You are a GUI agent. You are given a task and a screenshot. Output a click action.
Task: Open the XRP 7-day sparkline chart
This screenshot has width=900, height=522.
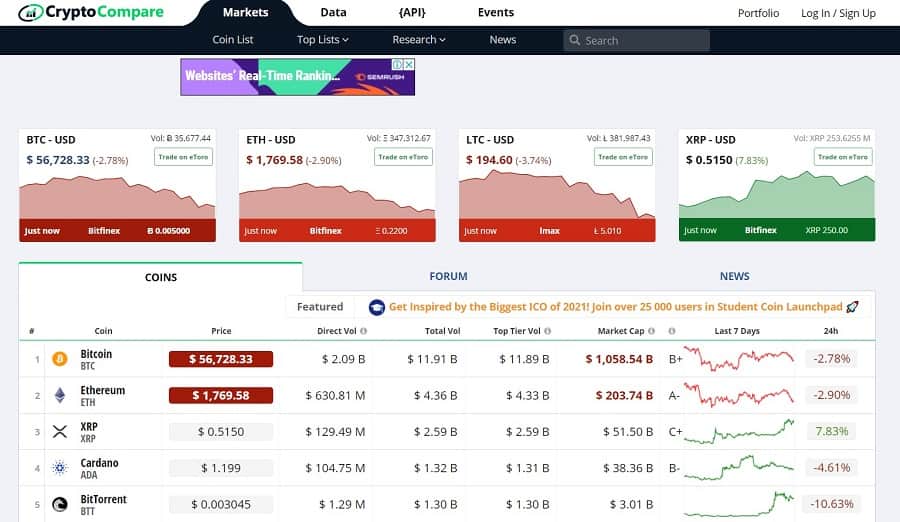click(739, 431)
